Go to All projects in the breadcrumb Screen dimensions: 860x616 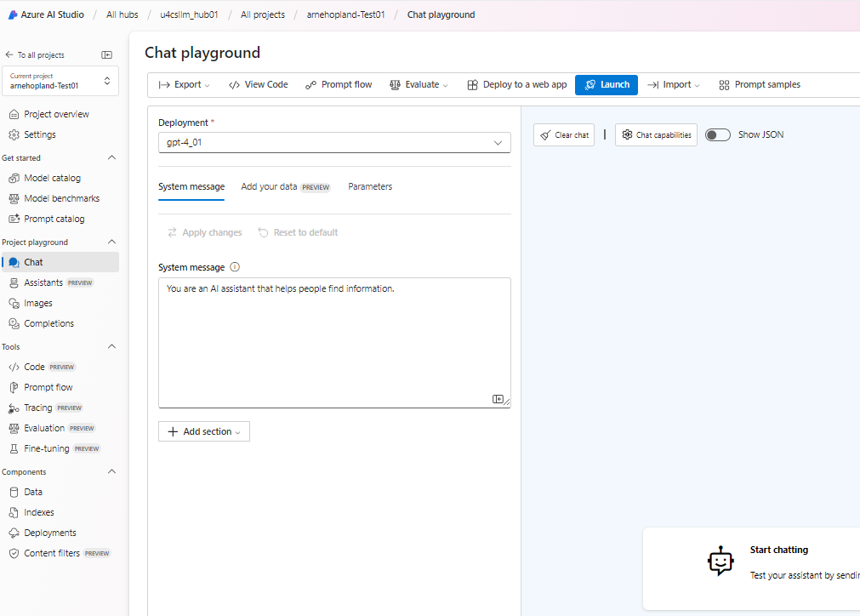263,14
